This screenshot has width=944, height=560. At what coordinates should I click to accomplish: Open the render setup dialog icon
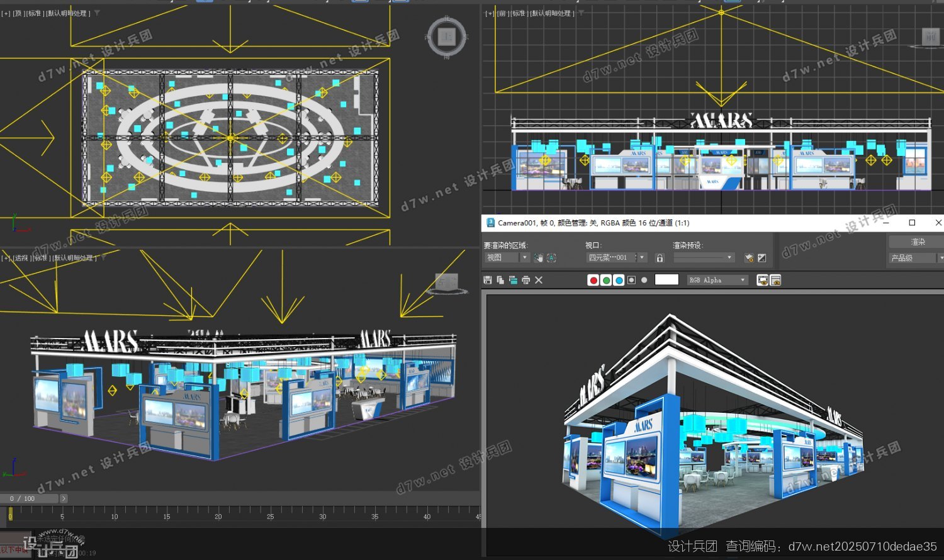(749, 257)
